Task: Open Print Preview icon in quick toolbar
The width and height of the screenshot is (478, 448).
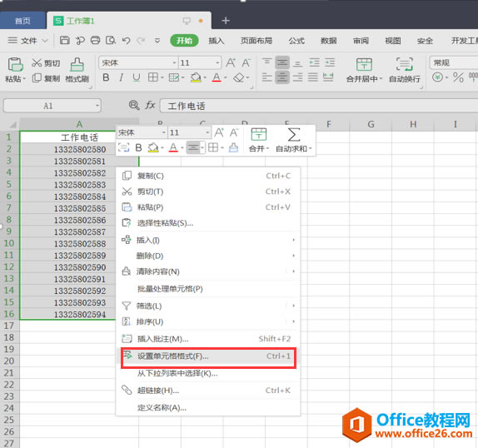Action: click(x=111, y=40)
